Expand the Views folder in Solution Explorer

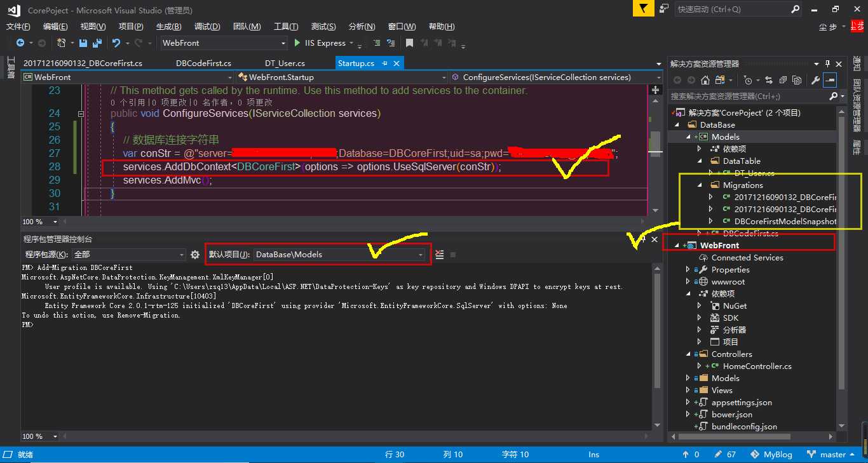[688, 390]
